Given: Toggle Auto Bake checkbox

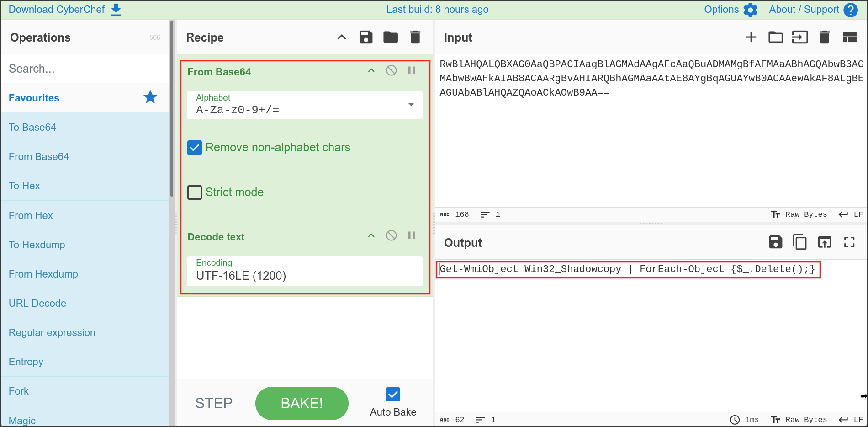Looking at the screenshot, I should (393, 395).
